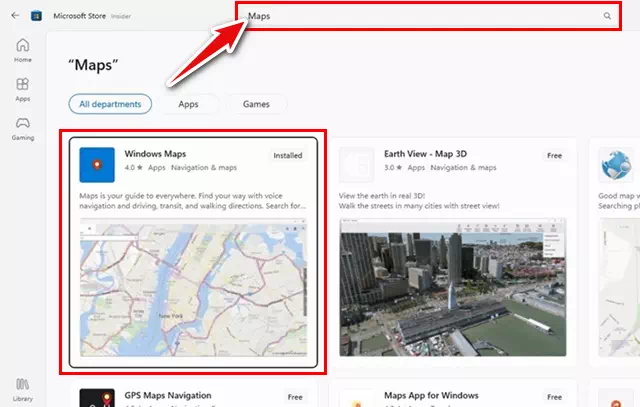Click the Windows Maps description text
The image size is (640, 407).
tap(193, 201)
